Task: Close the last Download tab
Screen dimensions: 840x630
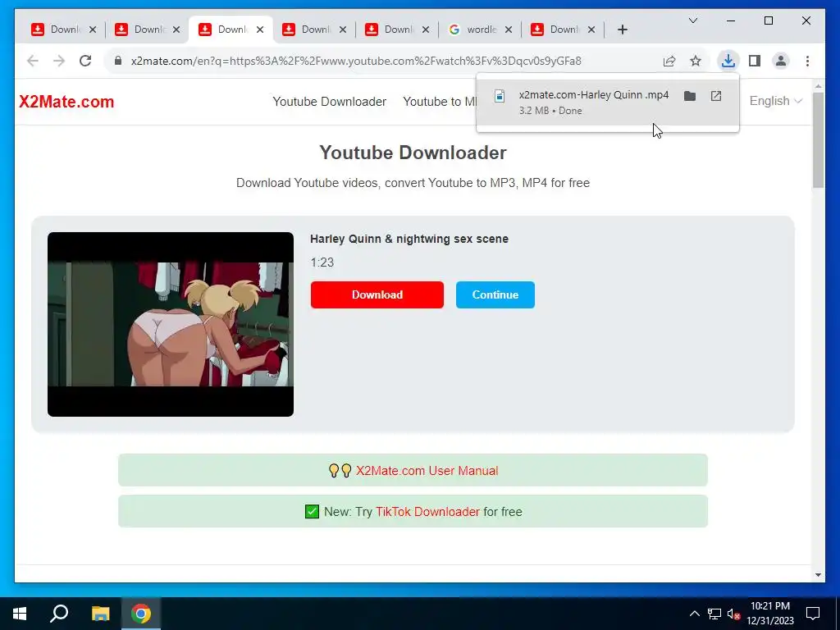Action: point(591,30)
